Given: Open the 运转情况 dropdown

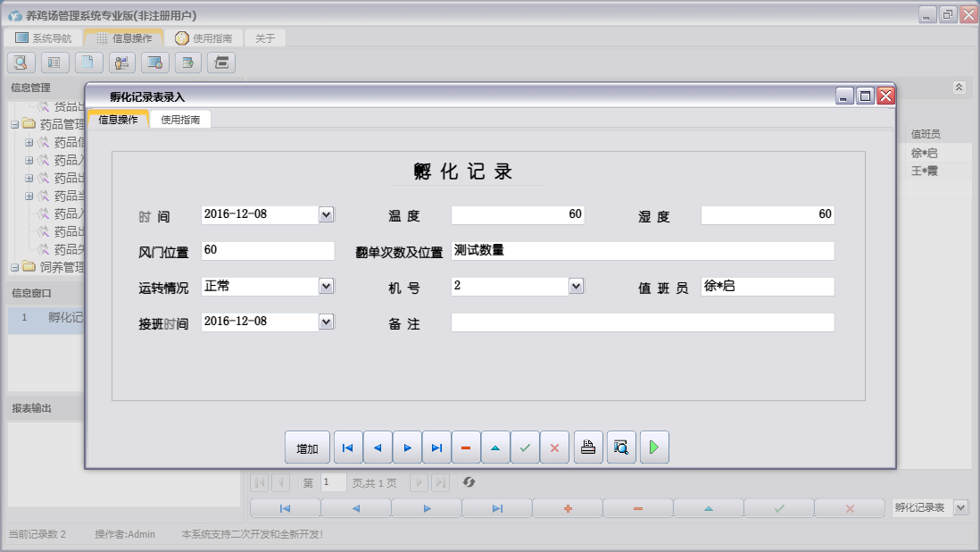Looking at the screenshot, I should [326, 286].
